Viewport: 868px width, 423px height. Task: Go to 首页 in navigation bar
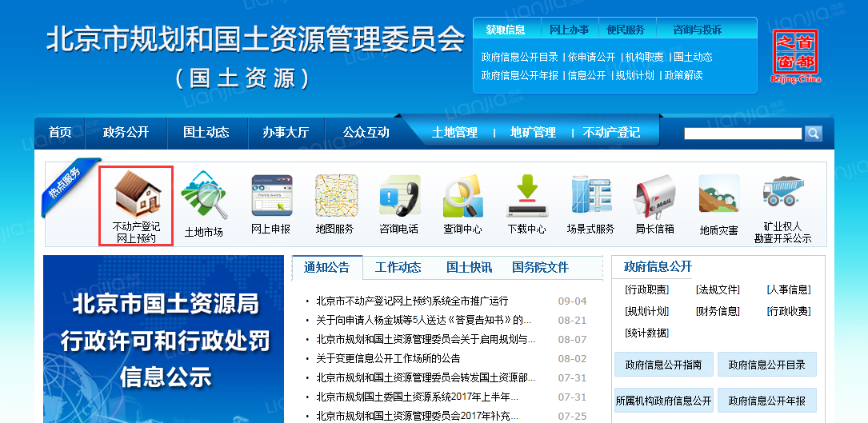[60, 132]
